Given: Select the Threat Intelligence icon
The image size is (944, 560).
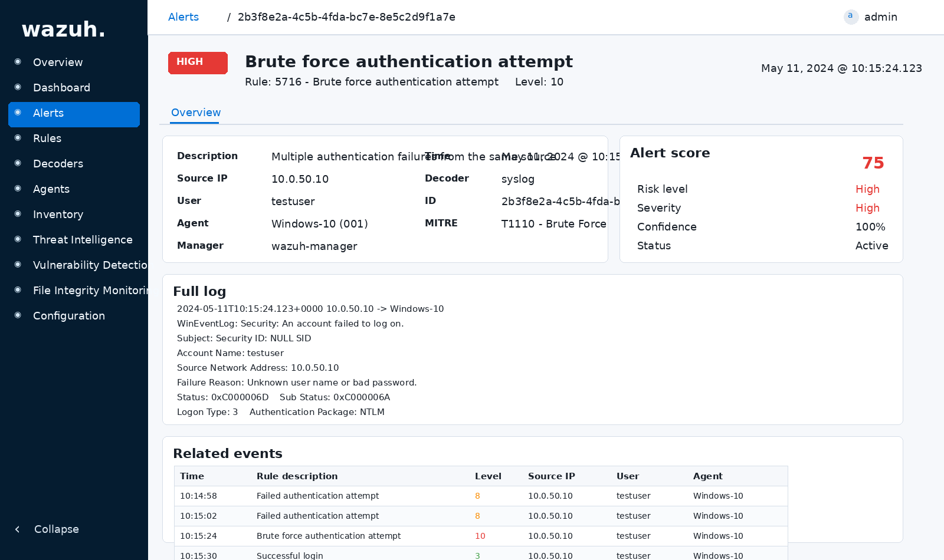Looking at the screenshot, I should pos(18,239).
